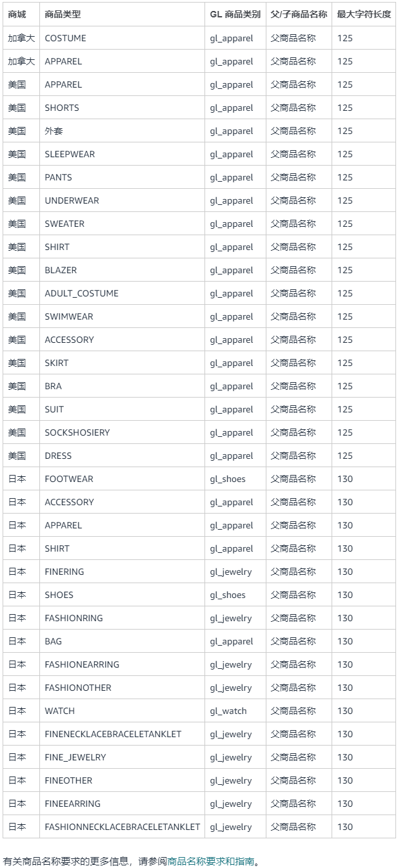398x868 pixels.
Task: Click the BLAZER product type cell
Action: [x=61, y=270]
